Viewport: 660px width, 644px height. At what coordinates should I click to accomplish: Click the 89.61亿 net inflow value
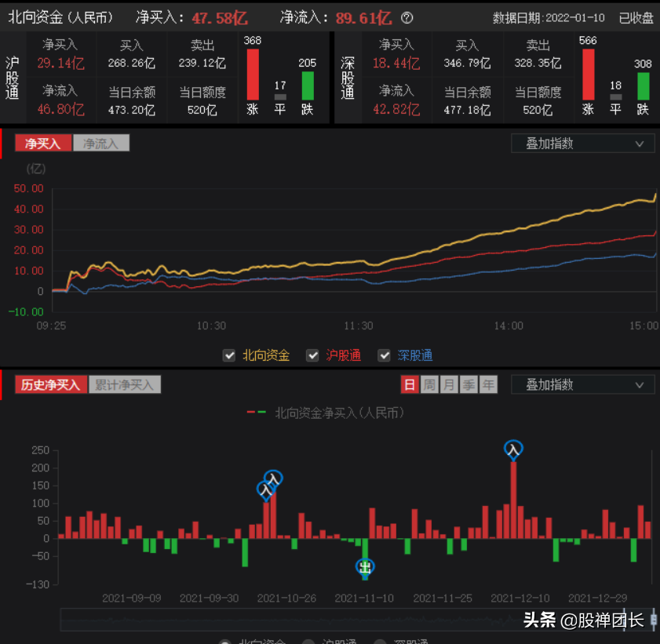pos(363,18)
